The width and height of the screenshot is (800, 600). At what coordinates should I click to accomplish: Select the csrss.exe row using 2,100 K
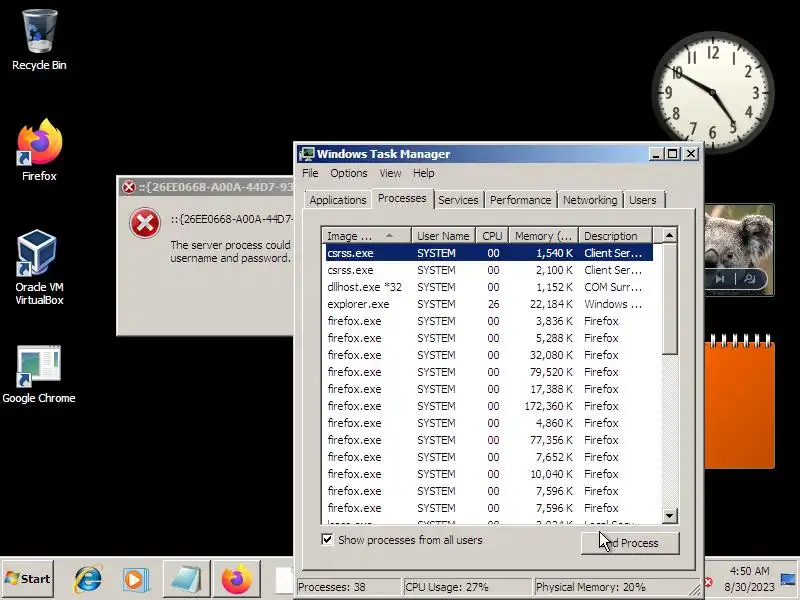click(489, 270)
